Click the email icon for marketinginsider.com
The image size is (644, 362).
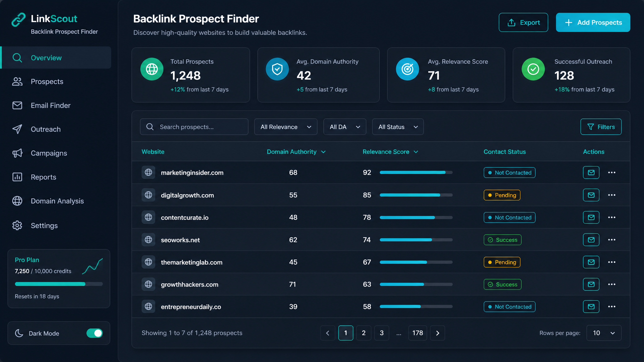(x=591, y=173)
